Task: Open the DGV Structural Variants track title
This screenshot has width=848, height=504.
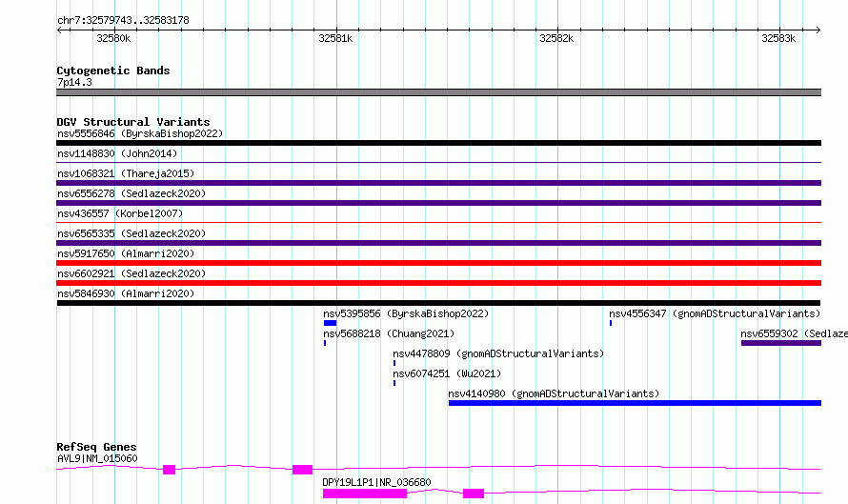Action: [x=133, y=122]
